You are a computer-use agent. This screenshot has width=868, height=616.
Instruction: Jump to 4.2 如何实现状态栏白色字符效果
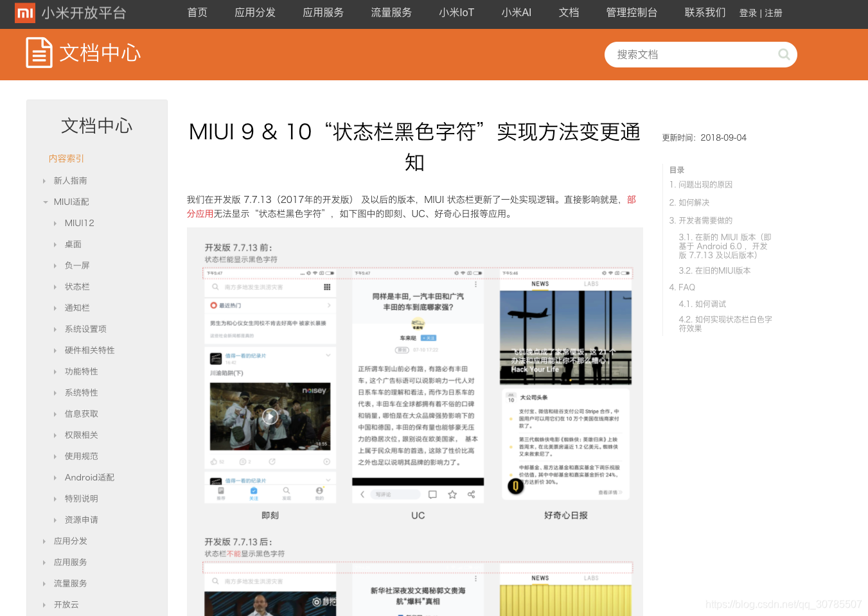point(725,324)
